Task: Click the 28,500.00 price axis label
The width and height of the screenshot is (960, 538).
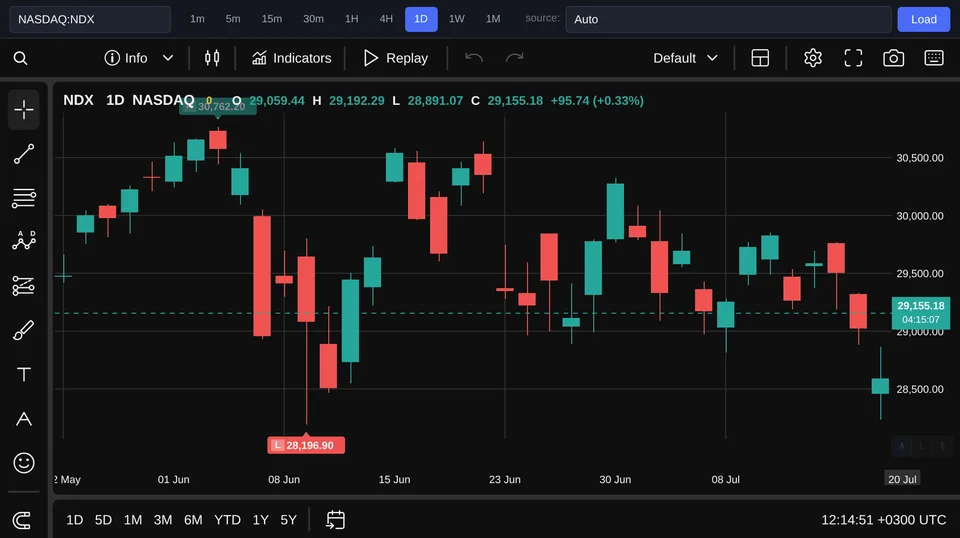Action: pyautogui.click(x=920, y=389)
